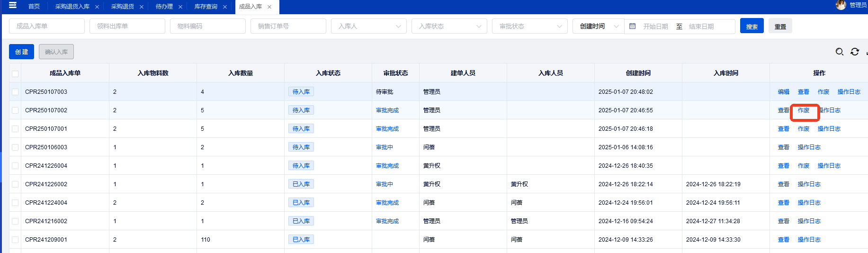Click 审批中 status link for CPR250106003
Image resolution: width=868 pixels, height=253 pixels.
(385, 147)
